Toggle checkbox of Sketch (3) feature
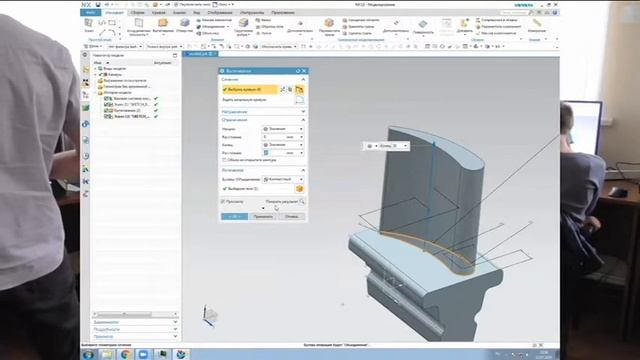640x360 pixels. (108, 116)
